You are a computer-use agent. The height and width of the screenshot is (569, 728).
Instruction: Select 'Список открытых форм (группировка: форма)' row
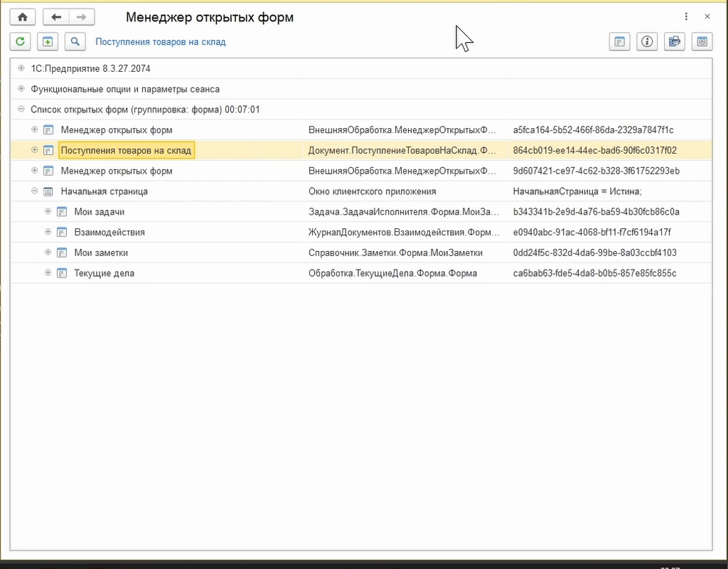point(145,110)
